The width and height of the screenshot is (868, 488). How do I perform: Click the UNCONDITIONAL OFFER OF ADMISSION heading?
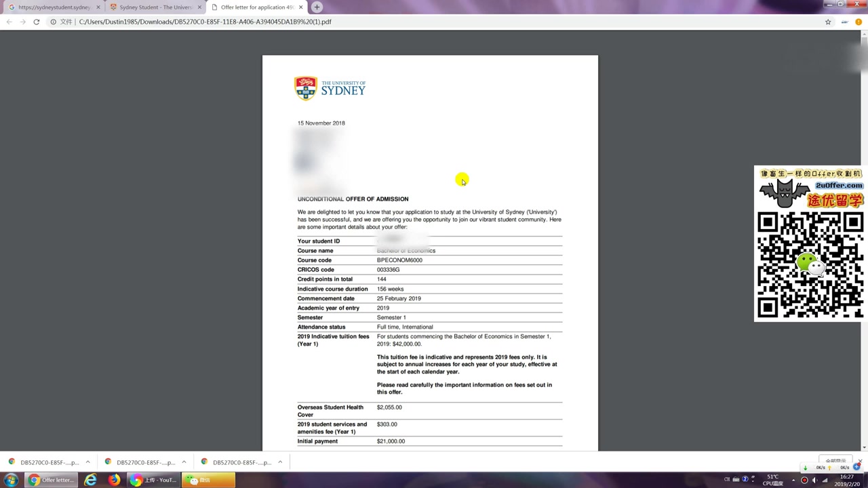pos(353,199)
